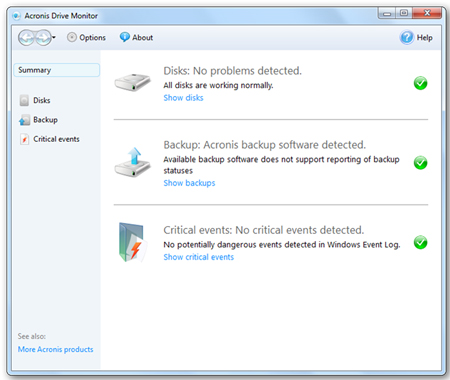Click the hard drive icon beside Disks status

pyautogui.click(x=132, y=82)
